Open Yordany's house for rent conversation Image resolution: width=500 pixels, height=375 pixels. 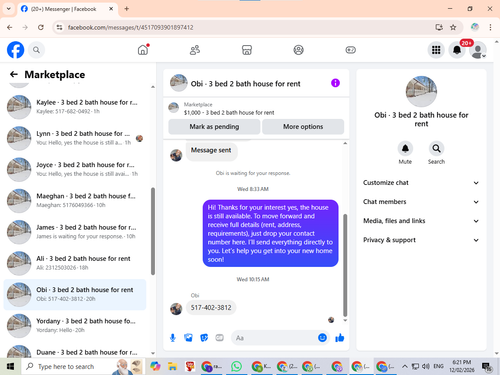click(75, 325)
